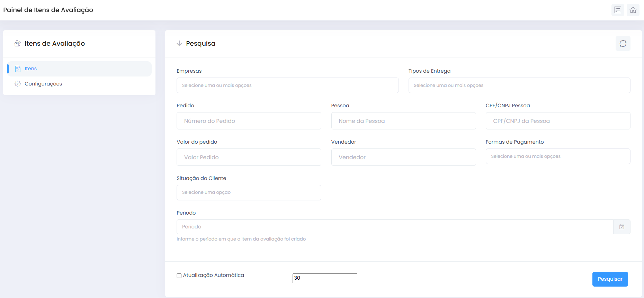Enable the Atualização Automática checkbox

[179, 276]
